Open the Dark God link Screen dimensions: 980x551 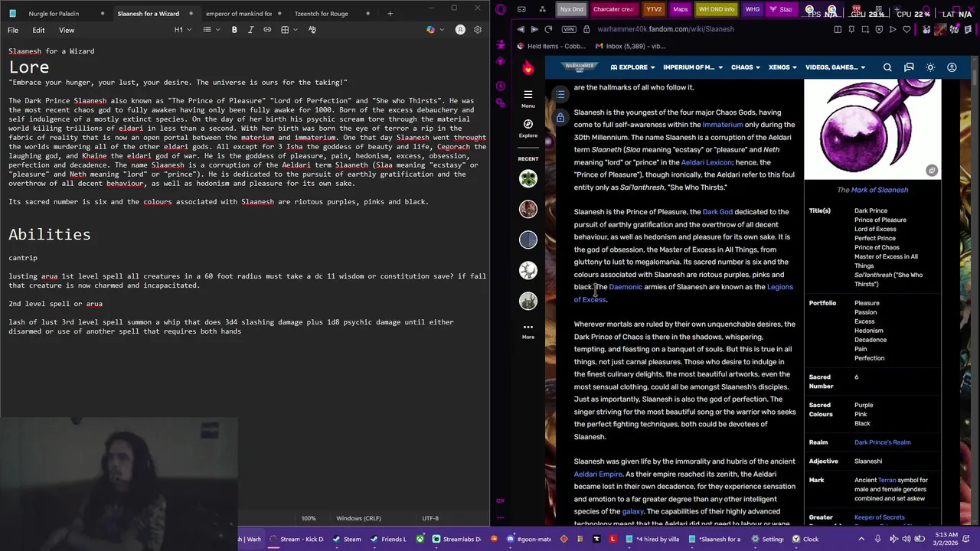point(717,212)
